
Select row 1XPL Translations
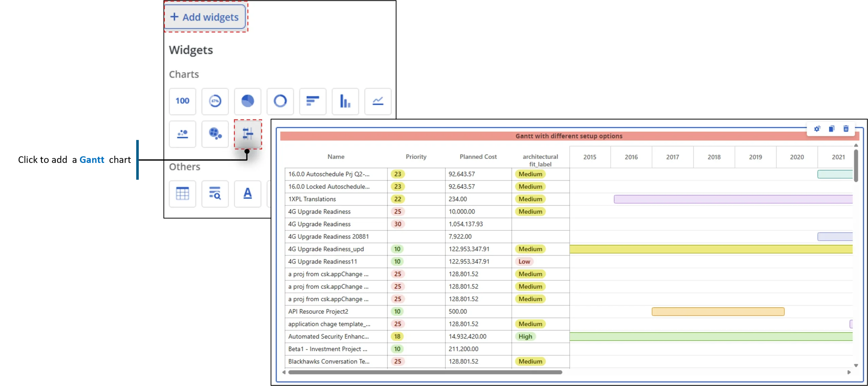(x=427, y=199)
